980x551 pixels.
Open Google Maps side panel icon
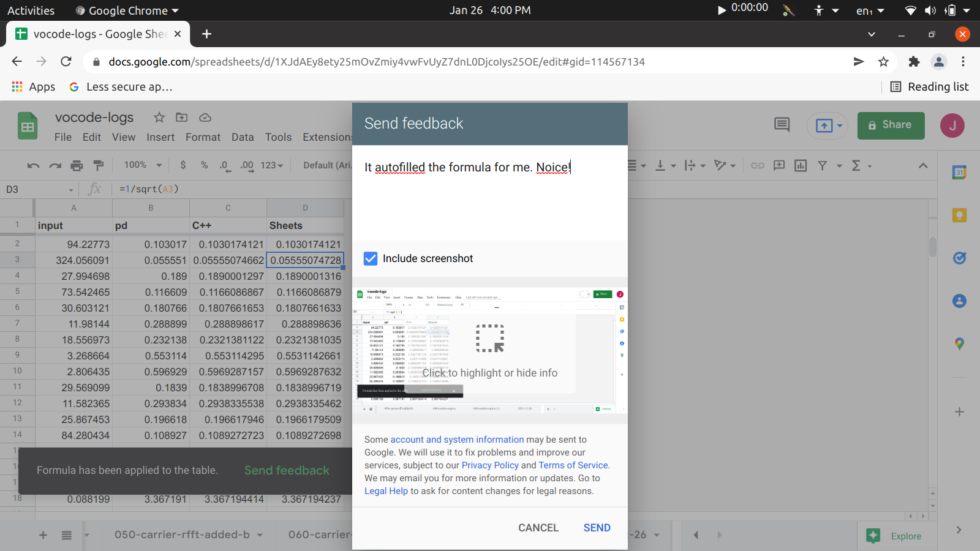click(x=960, y=344)
